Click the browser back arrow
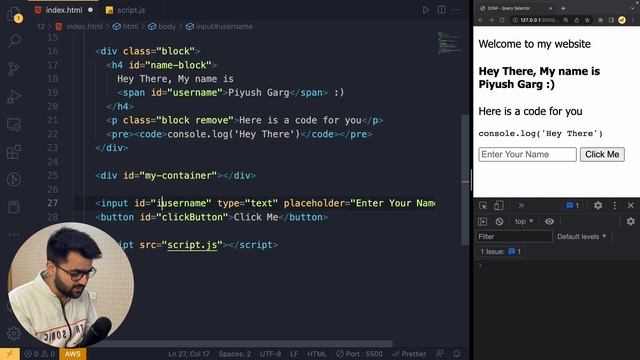The width and height of the screenshot is (640, 360). click(x=480, y=20)
